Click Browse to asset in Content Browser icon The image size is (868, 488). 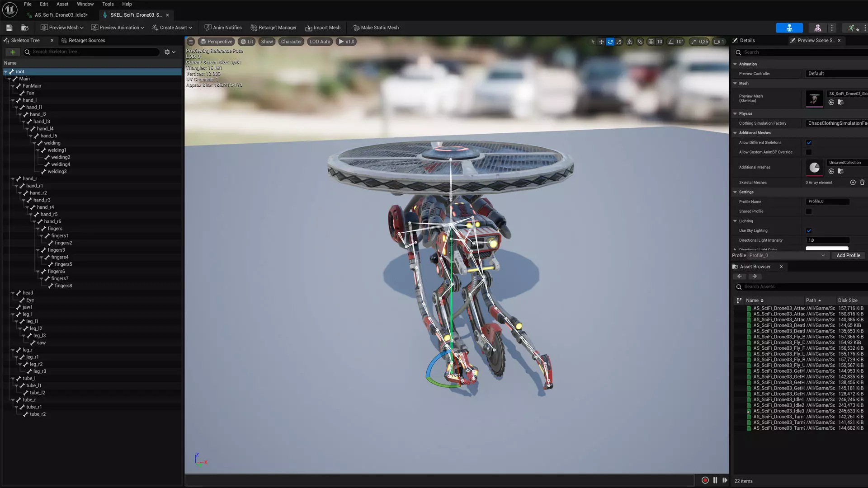click(25, 28)
